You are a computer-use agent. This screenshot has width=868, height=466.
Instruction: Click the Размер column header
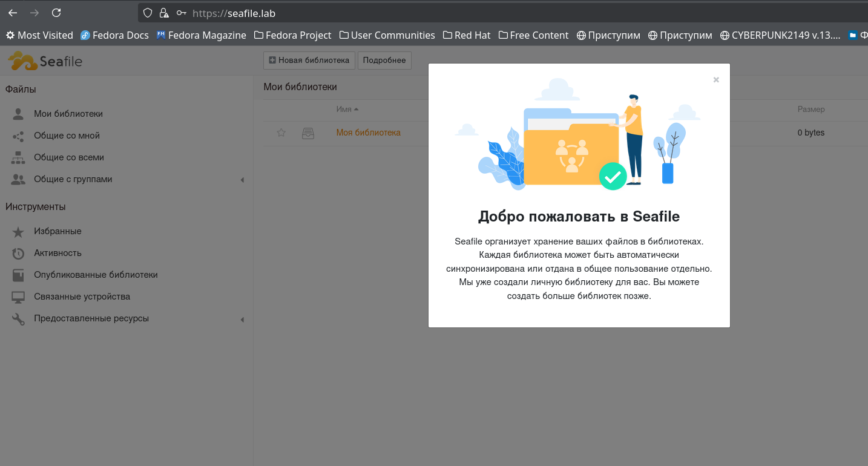click(x=811, y=109)
